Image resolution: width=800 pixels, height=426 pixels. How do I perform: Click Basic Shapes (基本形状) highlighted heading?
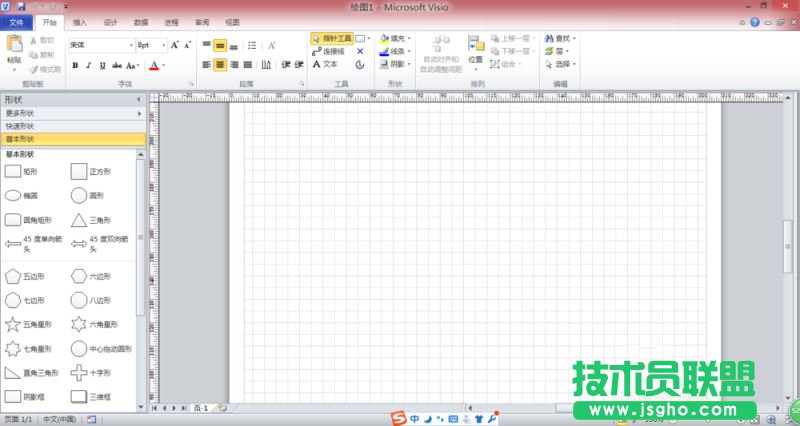tap(73, 139)
